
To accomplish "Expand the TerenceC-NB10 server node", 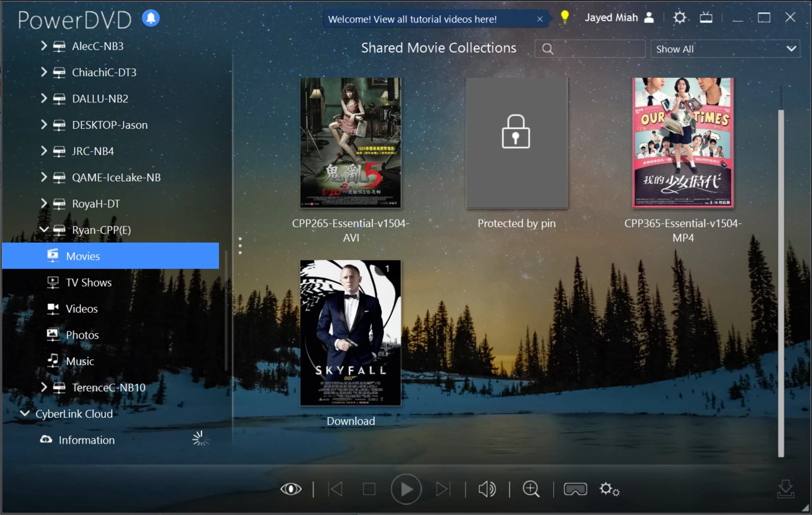I will tap(44, 388).
